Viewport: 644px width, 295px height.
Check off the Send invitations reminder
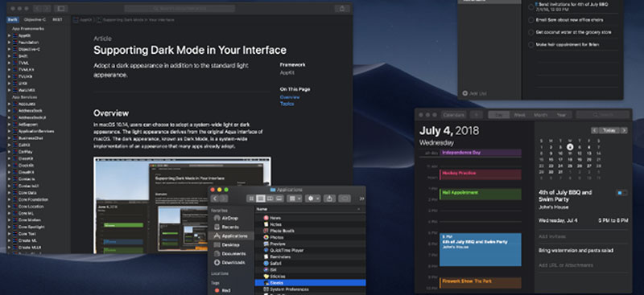coord(531,6)
